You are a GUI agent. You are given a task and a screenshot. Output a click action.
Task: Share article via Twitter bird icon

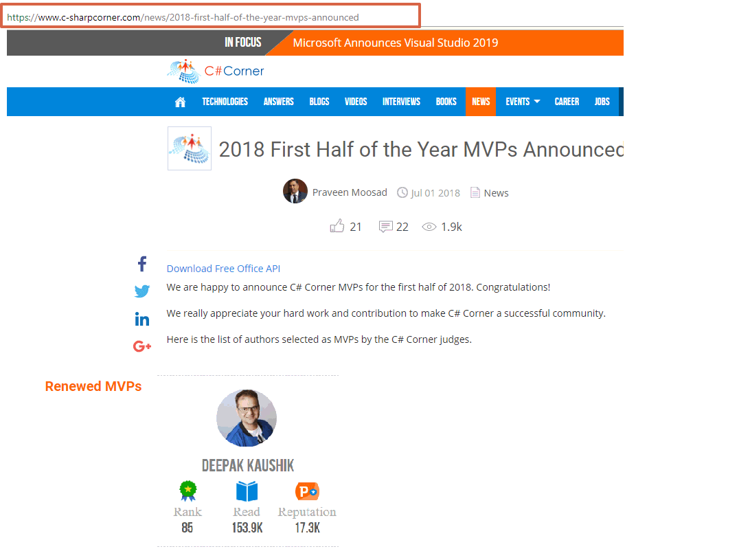click(142, 291)
